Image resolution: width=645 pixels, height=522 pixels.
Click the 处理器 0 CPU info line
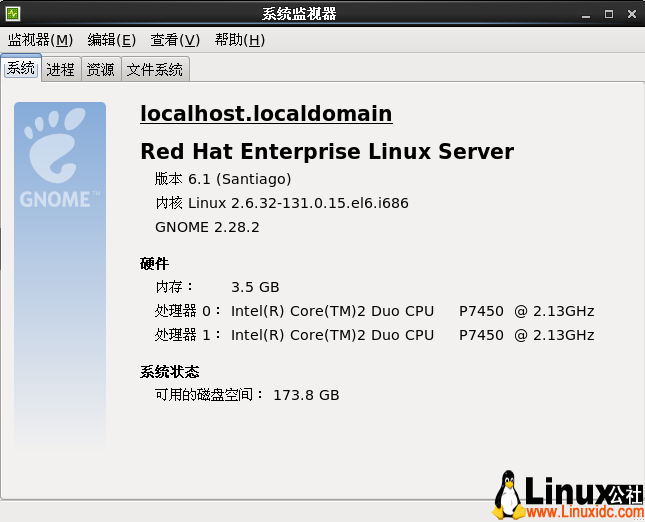(x=374, y=311)
